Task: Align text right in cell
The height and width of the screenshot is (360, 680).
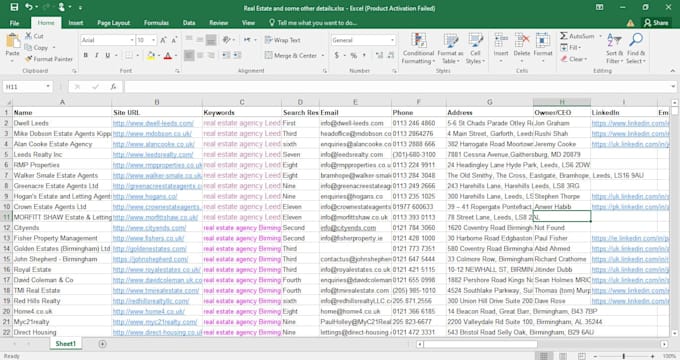Action: (211, 55)
